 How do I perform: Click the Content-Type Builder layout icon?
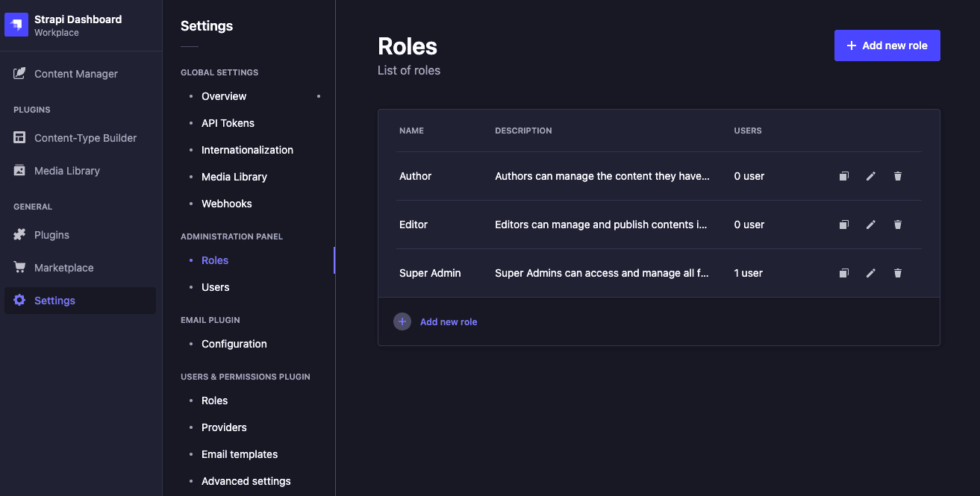tap(19, 138)
